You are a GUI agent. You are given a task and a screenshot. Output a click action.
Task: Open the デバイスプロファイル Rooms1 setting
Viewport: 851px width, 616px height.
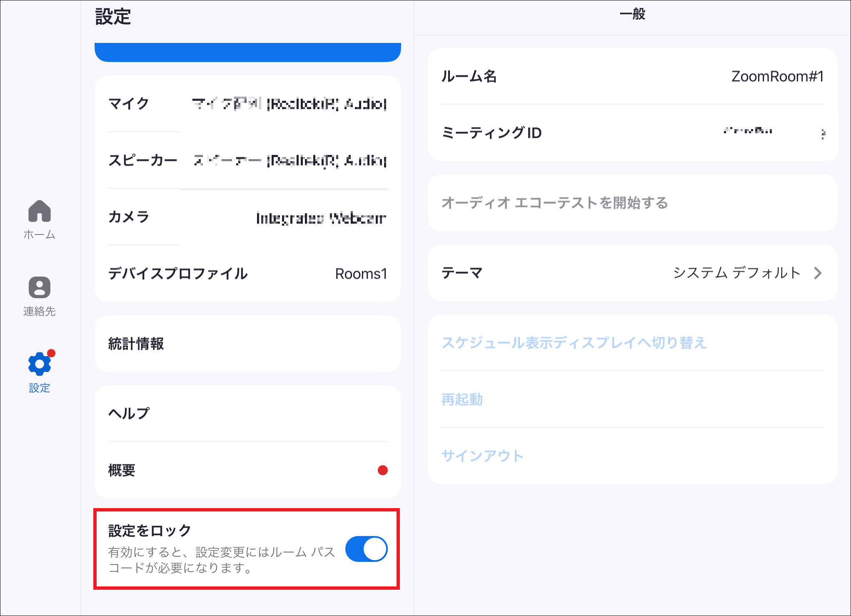(x=247, y=274)
